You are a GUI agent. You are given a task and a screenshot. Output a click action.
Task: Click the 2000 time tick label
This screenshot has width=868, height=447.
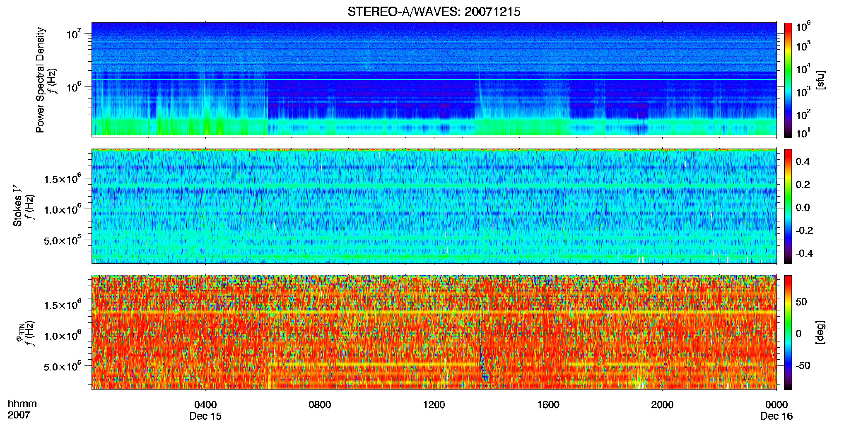point(662,405)
